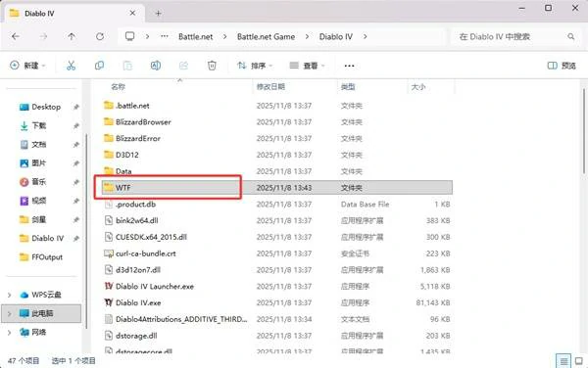This screenshot has height=368, width=588.
Task: Select the WTF folder
Action: pyautogui.click(x=277, y=188)
